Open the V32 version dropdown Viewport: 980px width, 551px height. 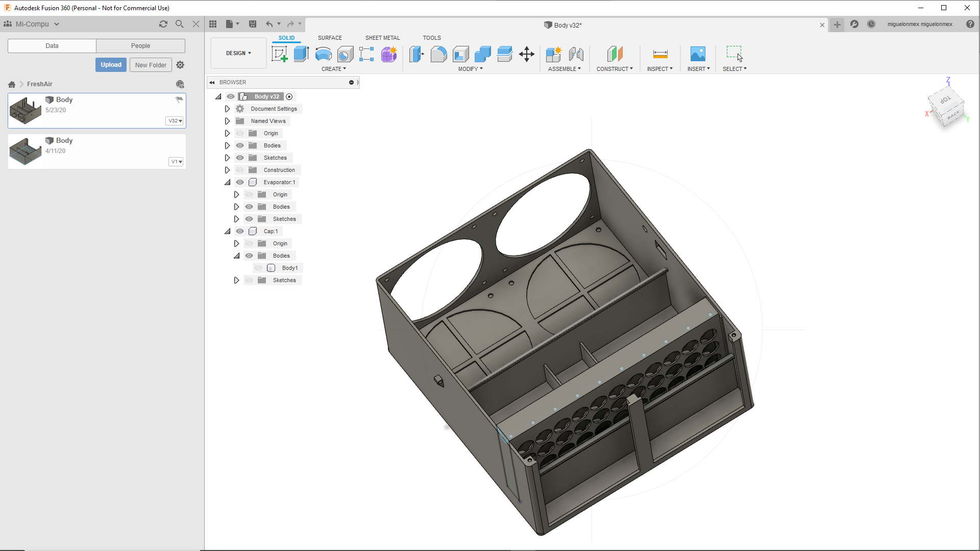pos(175,121)
